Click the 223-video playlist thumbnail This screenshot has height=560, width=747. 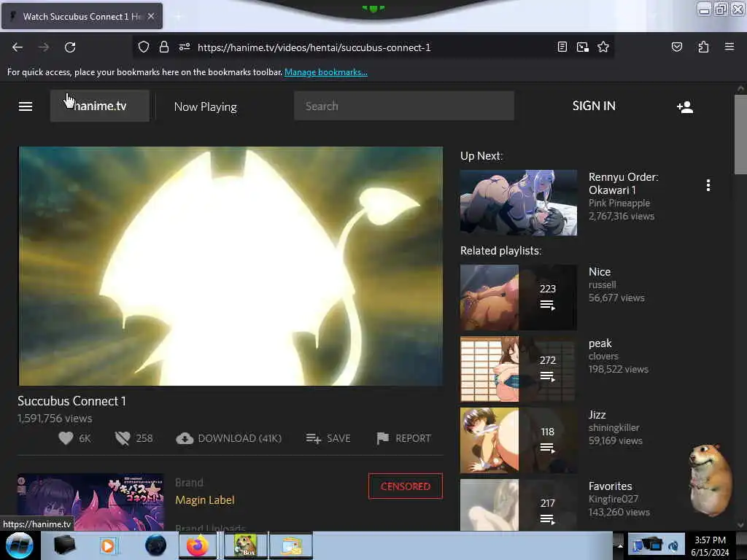[519, 297]
